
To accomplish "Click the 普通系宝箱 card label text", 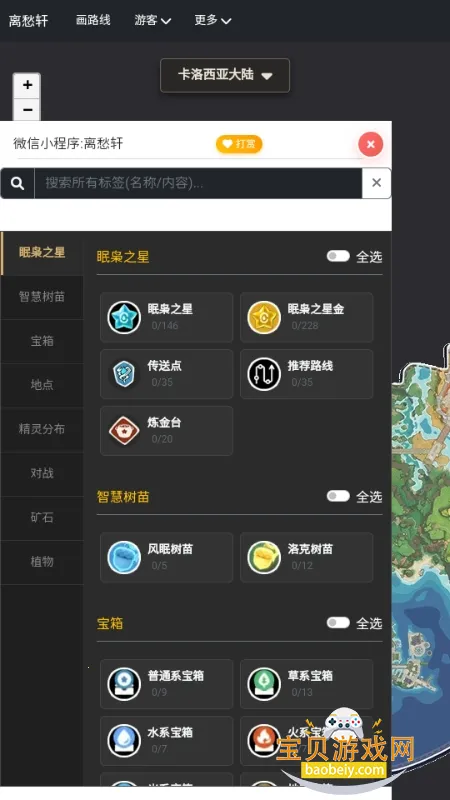I will pyautogui.click(x=176, y=676).
